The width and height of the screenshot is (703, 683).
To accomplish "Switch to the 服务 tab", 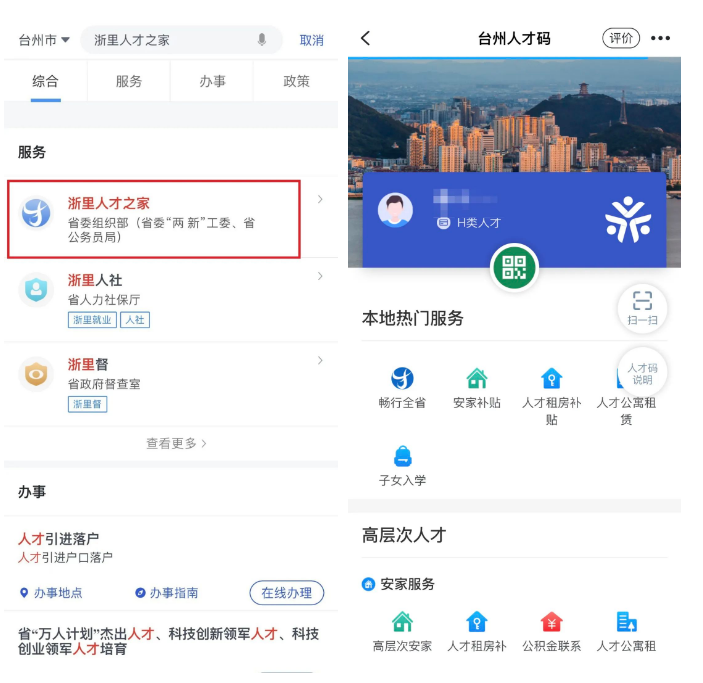I will (129, 81).
